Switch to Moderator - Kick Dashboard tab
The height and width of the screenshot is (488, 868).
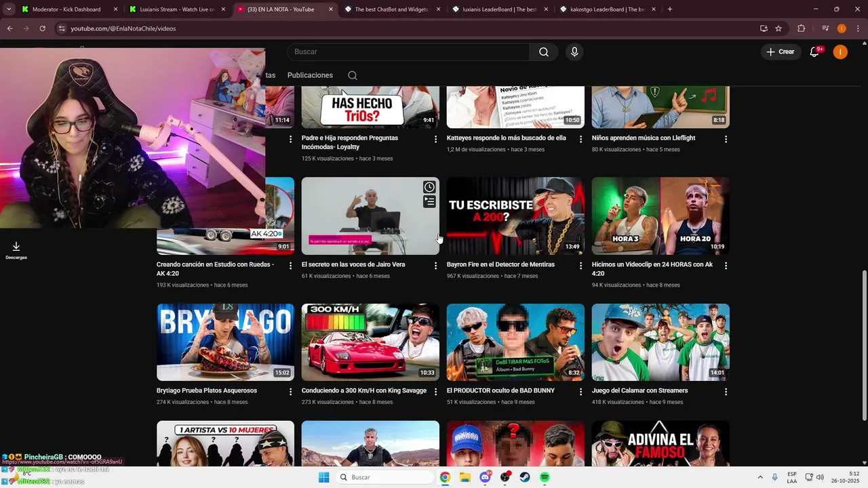(x=69, y=9)
